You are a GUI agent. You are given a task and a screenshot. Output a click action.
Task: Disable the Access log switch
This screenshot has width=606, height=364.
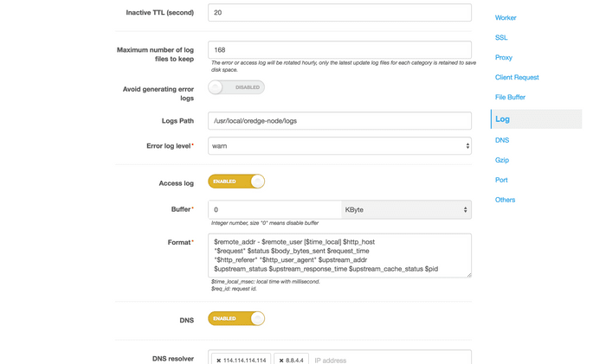236,182
